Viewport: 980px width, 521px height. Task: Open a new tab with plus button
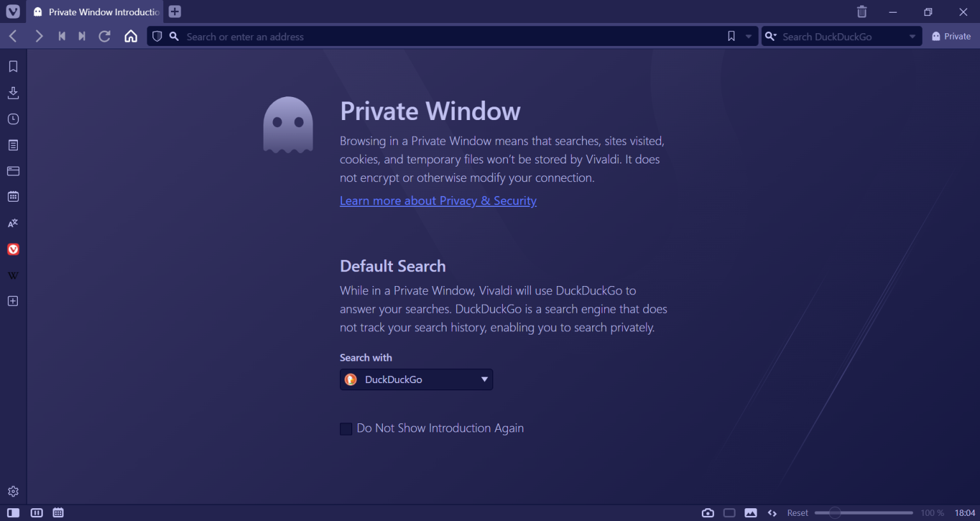pyautogui.click(x=175, y=11)
